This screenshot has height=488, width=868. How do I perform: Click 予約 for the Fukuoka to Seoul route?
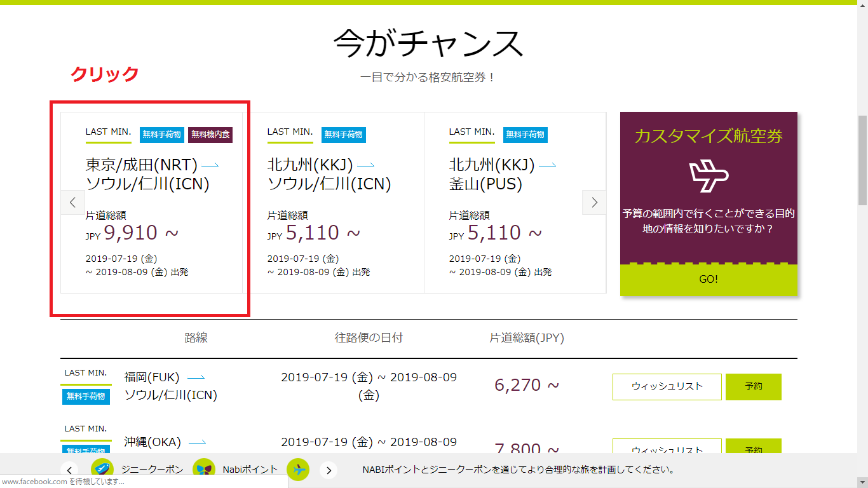tap(753, 386)
